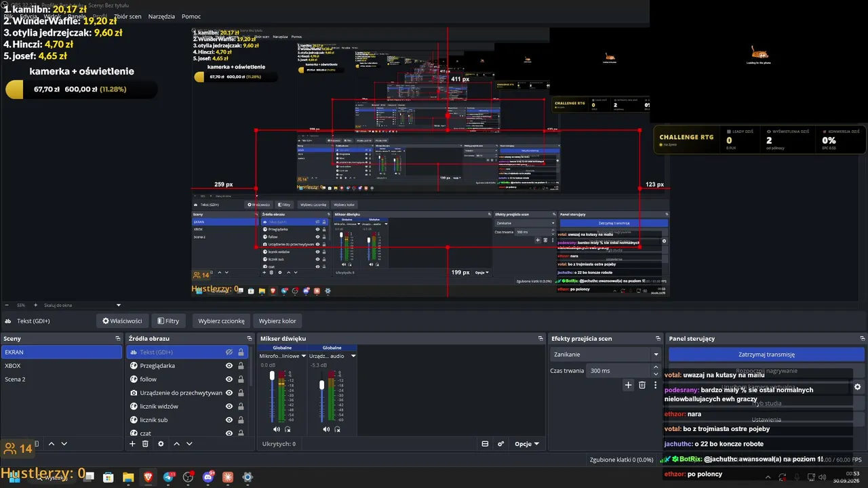
Task: Hide the follow source
Action: point(229,380)
